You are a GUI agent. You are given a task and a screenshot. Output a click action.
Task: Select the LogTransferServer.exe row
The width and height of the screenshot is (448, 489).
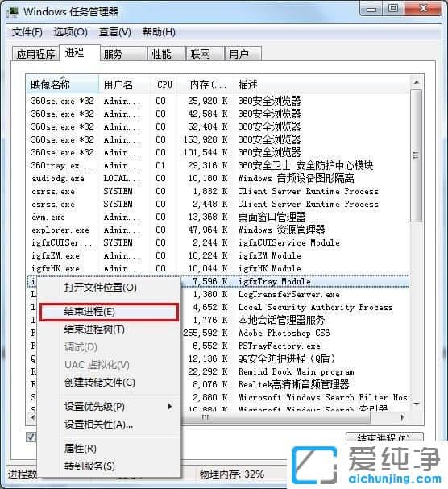(295, 294)
